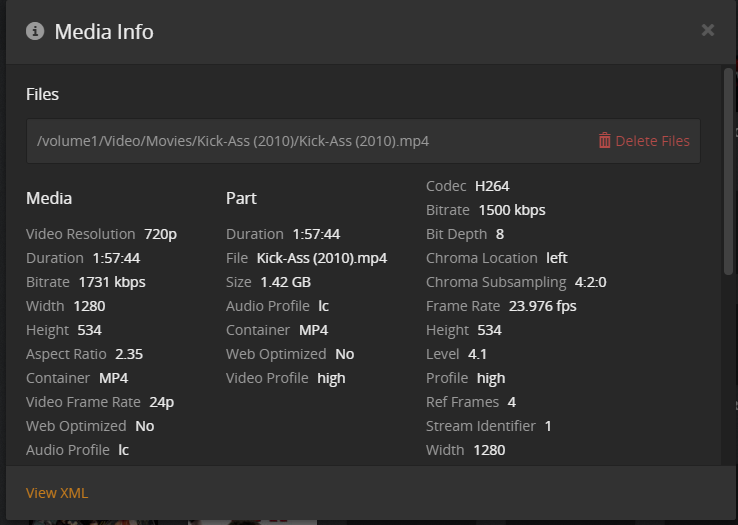Click the Files section heading
The height and width of the screenshot is (525, 738).
[x=42, y=94]
